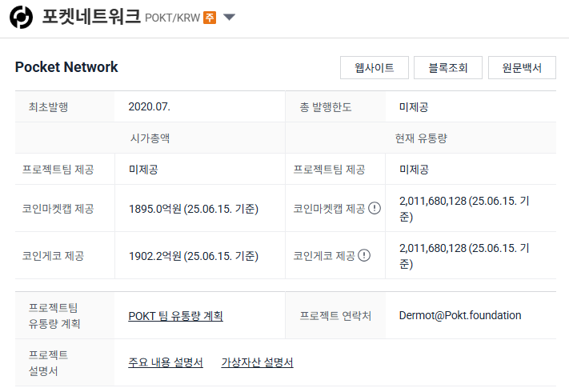
Task: Click the 미제공 value beside 총 발행한도
Action: [414, 106]
